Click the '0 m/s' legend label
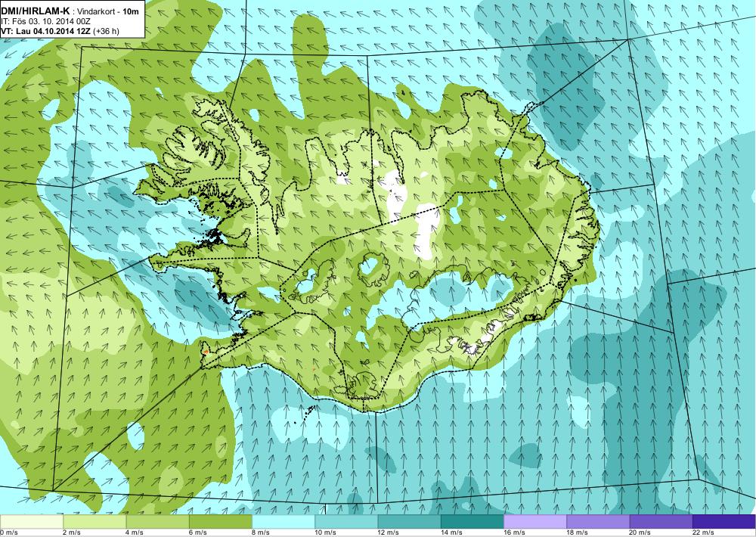 tap(9, 532)
